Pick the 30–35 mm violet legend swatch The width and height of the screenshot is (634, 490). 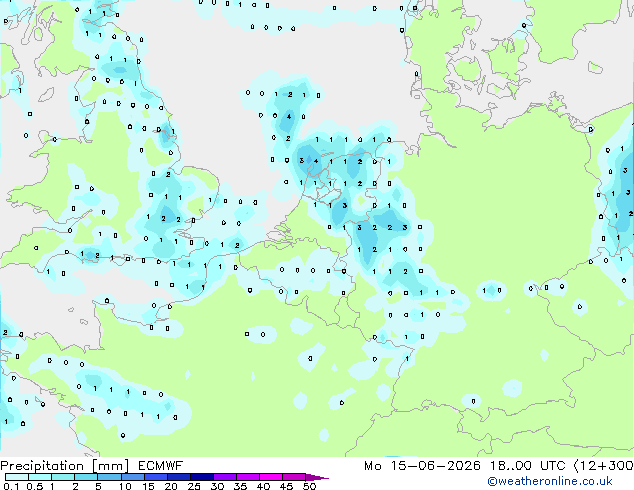pyautogui.click(x=225, y=477)
